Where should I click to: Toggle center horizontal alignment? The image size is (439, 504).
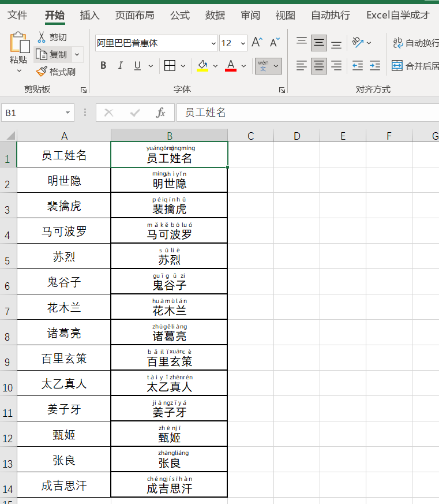pyautogui.click(x=319, y=66)
